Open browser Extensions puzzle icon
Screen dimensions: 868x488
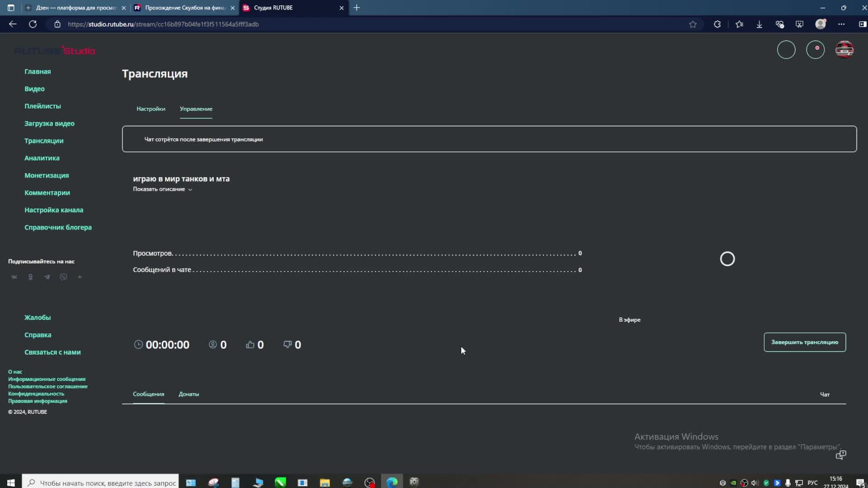[x=717, y=24]
